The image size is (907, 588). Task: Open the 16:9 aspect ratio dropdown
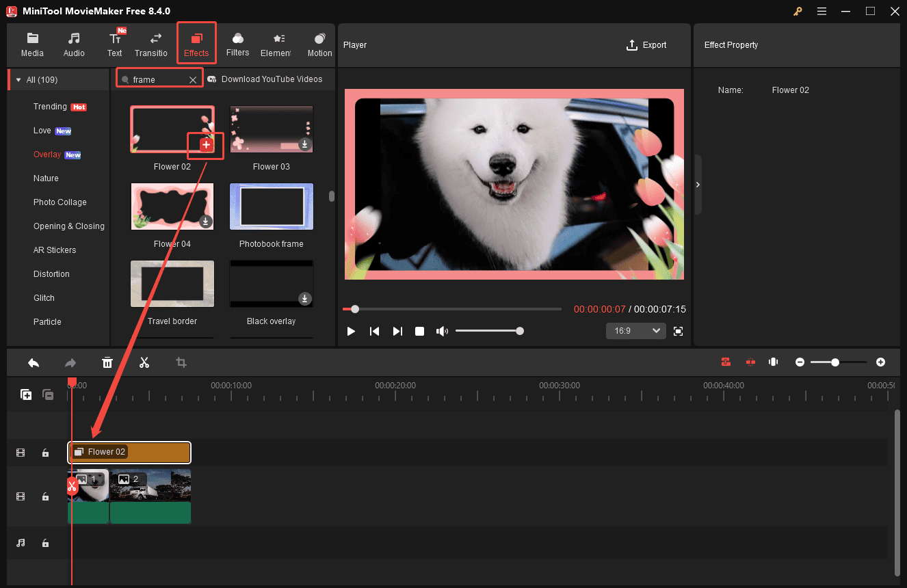[x=635, y=331]
